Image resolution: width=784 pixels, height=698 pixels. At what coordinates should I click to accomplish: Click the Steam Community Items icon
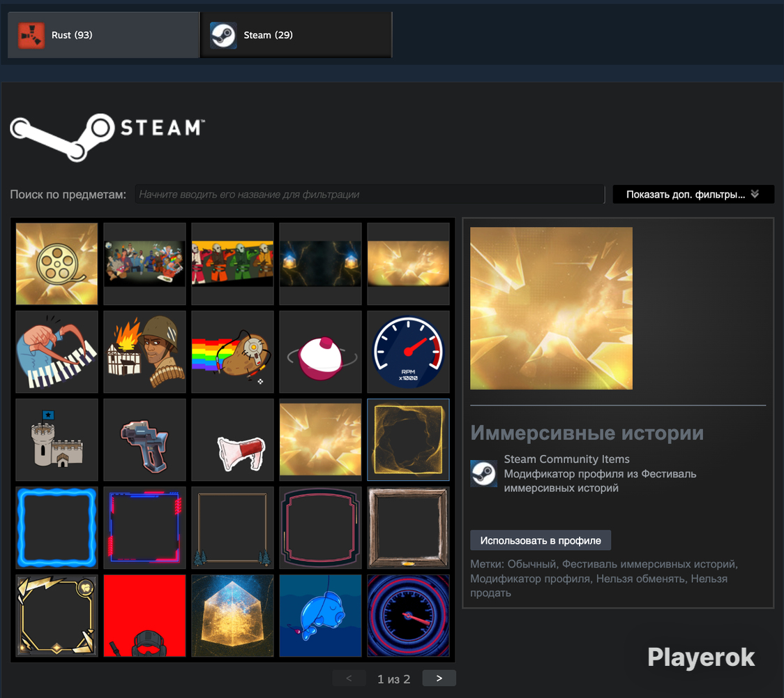click(x=483, y=473)
